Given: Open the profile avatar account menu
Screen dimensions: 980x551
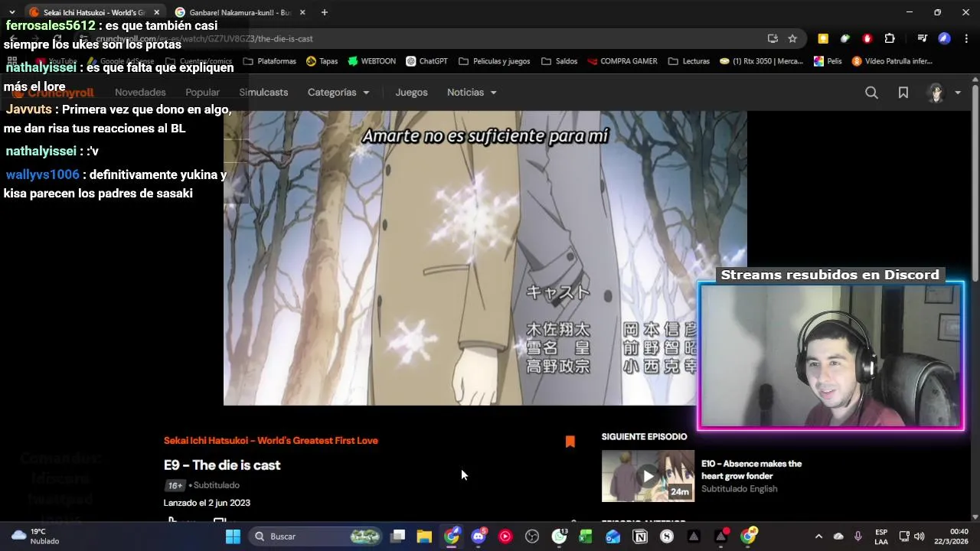Looking at the screenshot, I should coord(943,93).
